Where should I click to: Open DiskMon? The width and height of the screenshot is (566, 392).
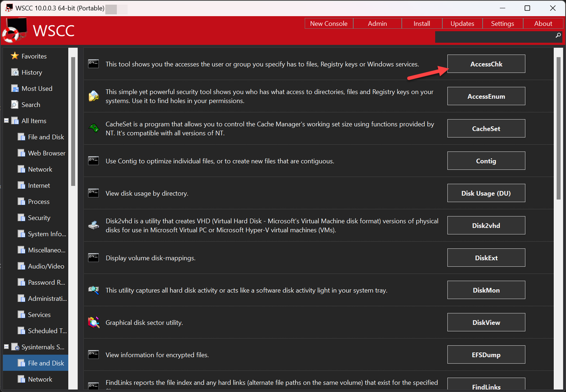(x=486, y=290)
